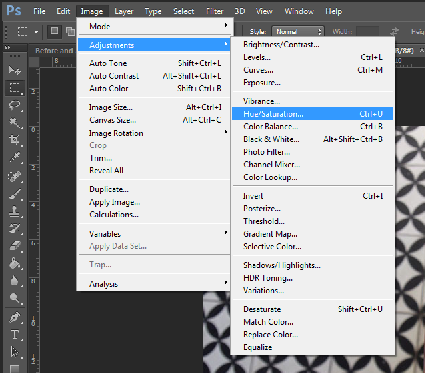Open Black & White adjustment
The image size is (425, 373).
click(313, 139)
